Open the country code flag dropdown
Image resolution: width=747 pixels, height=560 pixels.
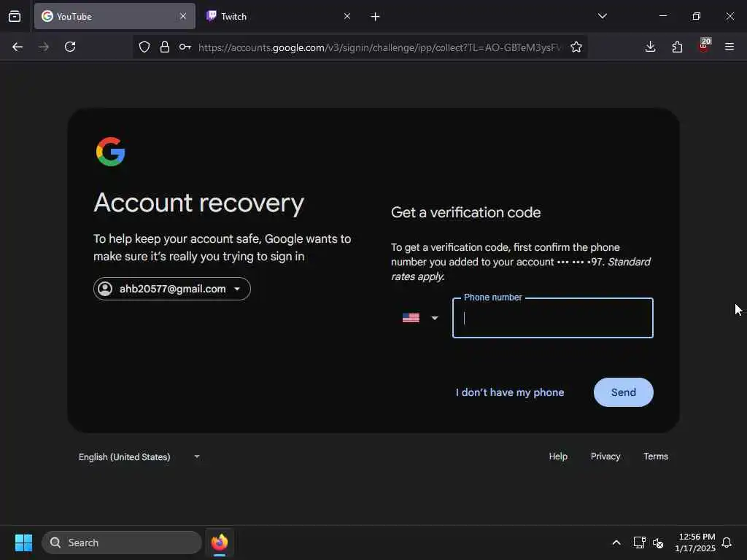click(x=419, y=318)
